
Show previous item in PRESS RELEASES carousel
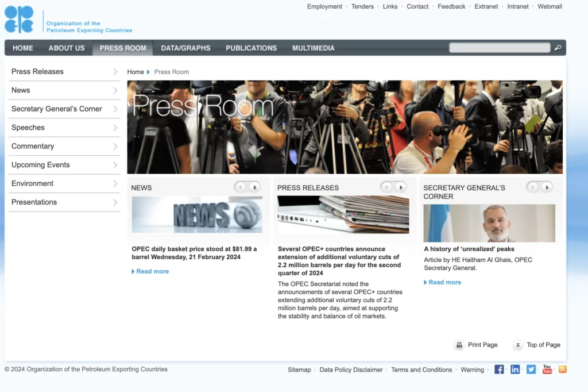point(386,187)
